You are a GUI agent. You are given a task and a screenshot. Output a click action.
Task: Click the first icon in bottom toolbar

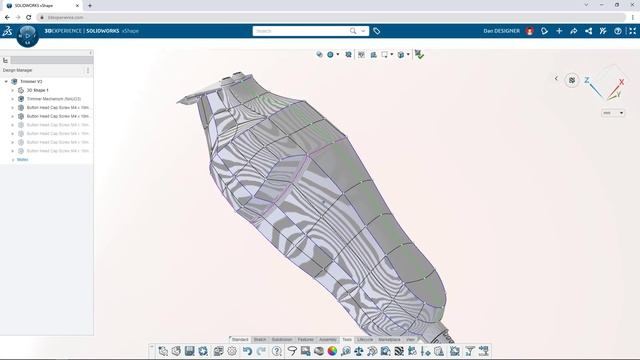[x=163, y=351]
